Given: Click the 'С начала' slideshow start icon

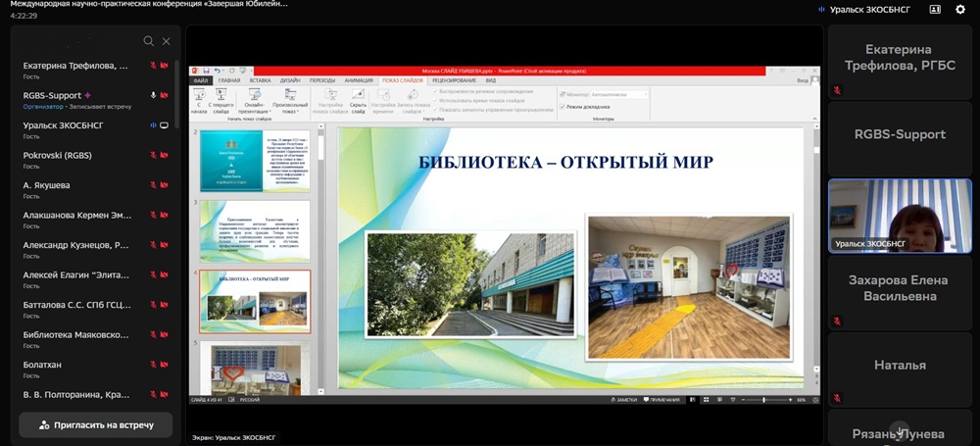Looking at the screenshot, I should click(200, 96).
